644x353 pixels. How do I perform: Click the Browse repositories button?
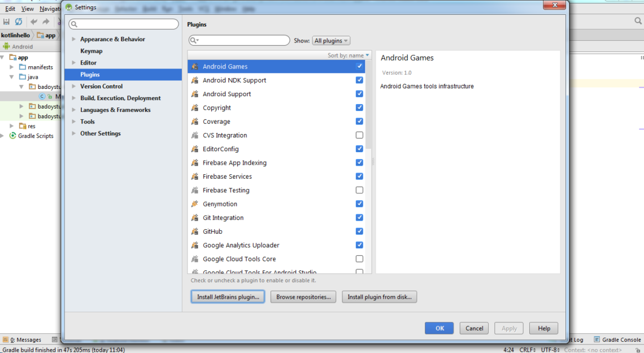pyautogui.click(x=303, y=297)
